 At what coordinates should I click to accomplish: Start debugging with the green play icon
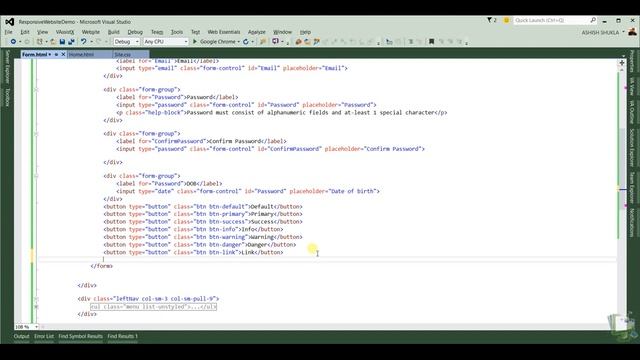coord(195,42)
